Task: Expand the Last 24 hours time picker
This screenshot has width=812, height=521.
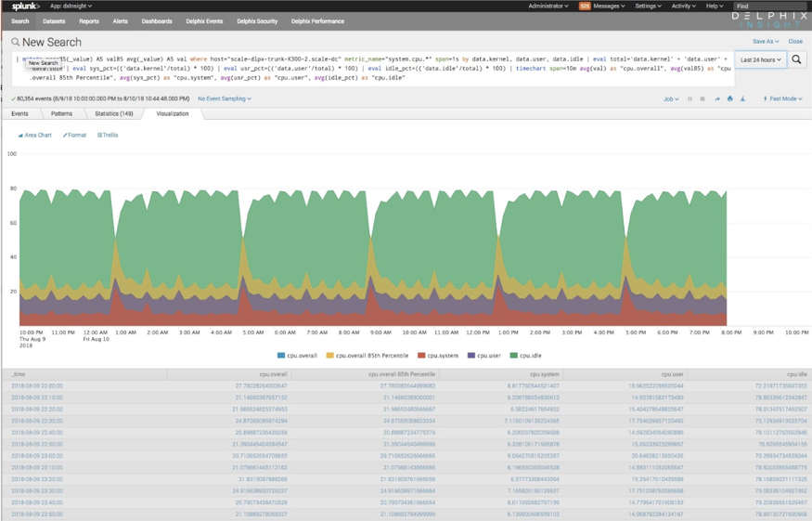Action: (x=761, y=59)
